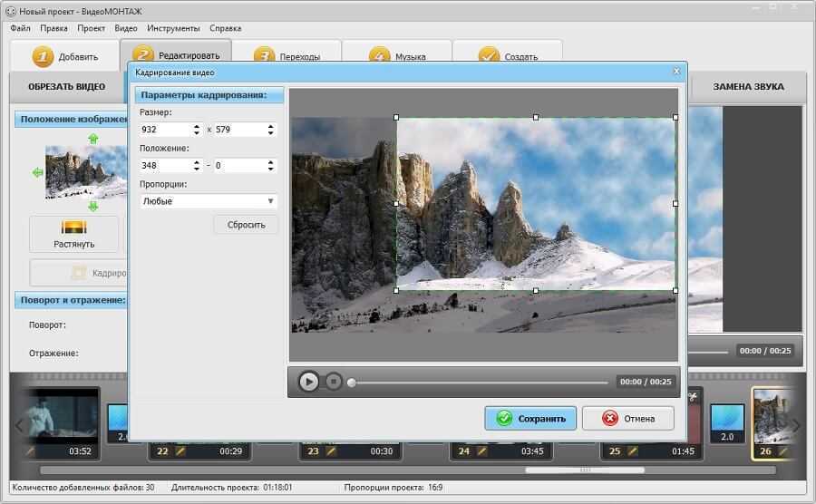Click the green up arrow above the position thumbnail
The width and height of the screenshot is (816, 504).
click(x=92, y=139)
